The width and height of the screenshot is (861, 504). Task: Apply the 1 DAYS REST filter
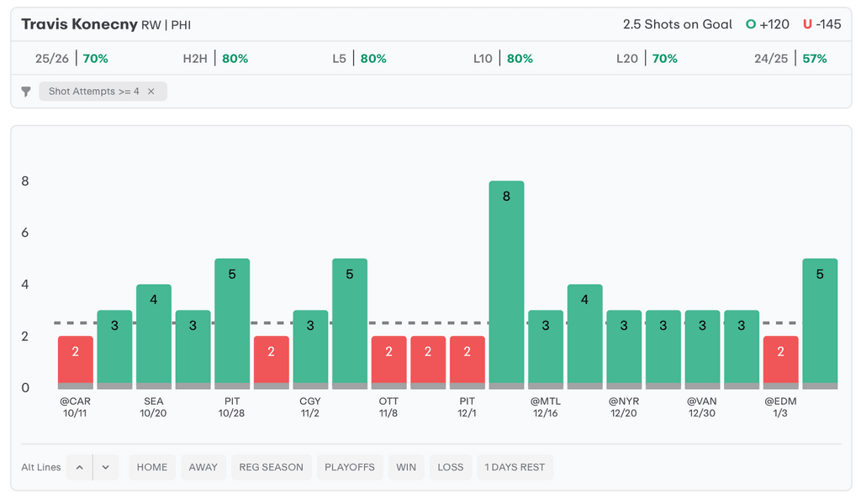tap(515, 467)
